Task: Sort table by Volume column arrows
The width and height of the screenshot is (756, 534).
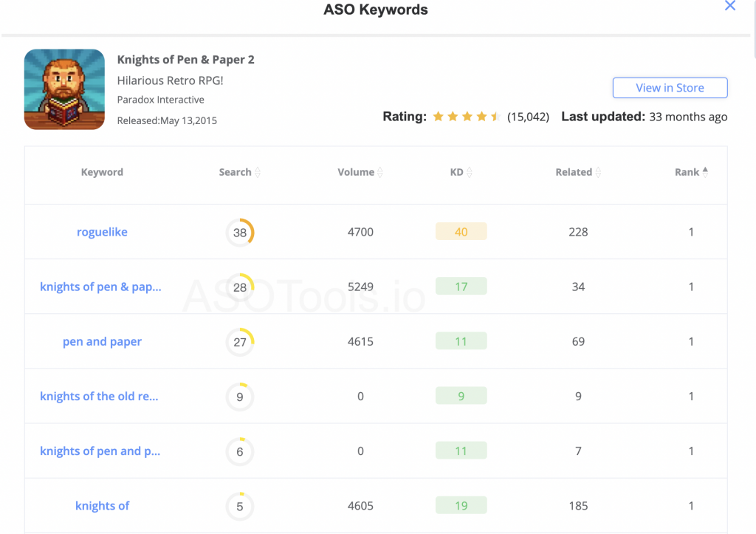Action: point(380,172)
